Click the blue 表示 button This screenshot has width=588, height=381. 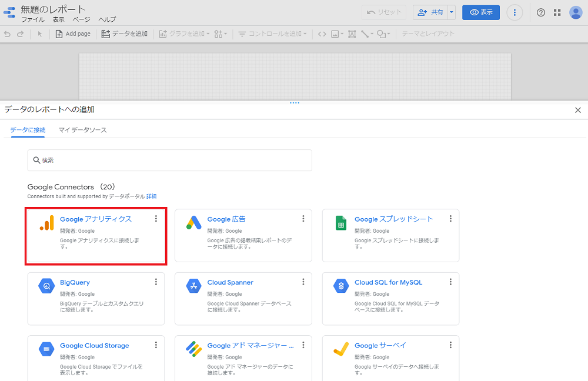[x=481, y=12]
